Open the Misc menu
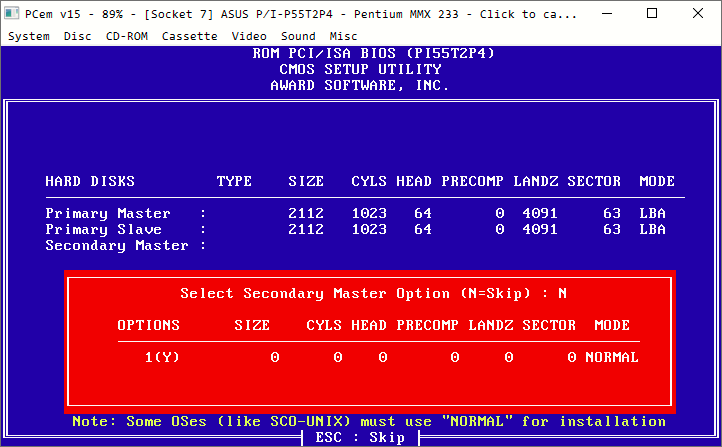The width and height of the screenshot is (722, 447). point(343,36)
